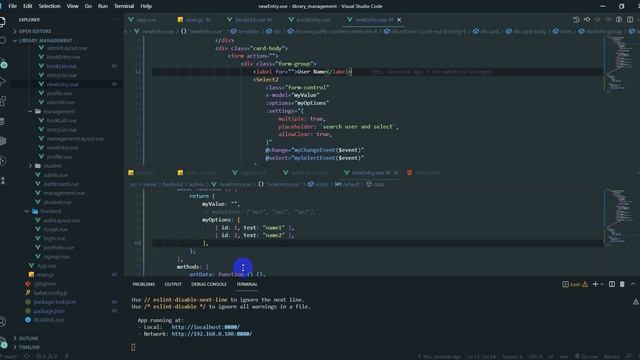Open README.md file
Image resolution: width=640 pixels, height=360 pixels.
pos(49,320)
